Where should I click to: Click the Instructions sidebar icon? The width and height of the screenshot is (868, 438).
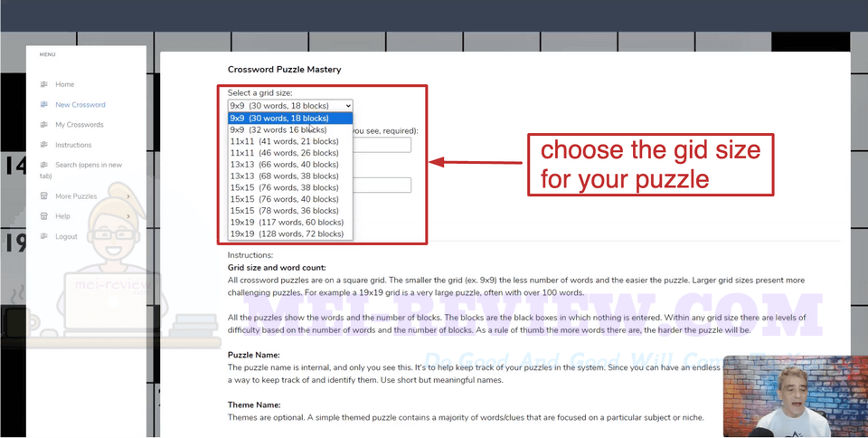(x=43, y=145)
